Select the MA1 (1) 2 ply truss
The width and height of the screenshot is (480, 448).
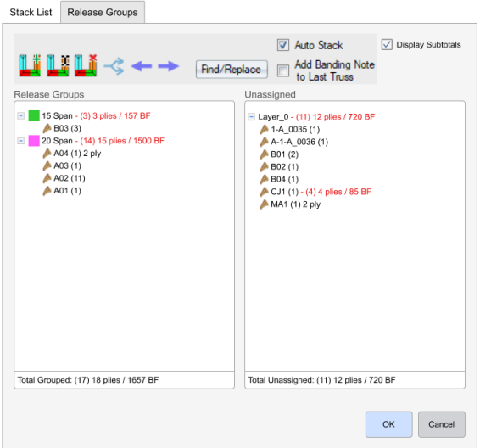click(x=290, y=204)
